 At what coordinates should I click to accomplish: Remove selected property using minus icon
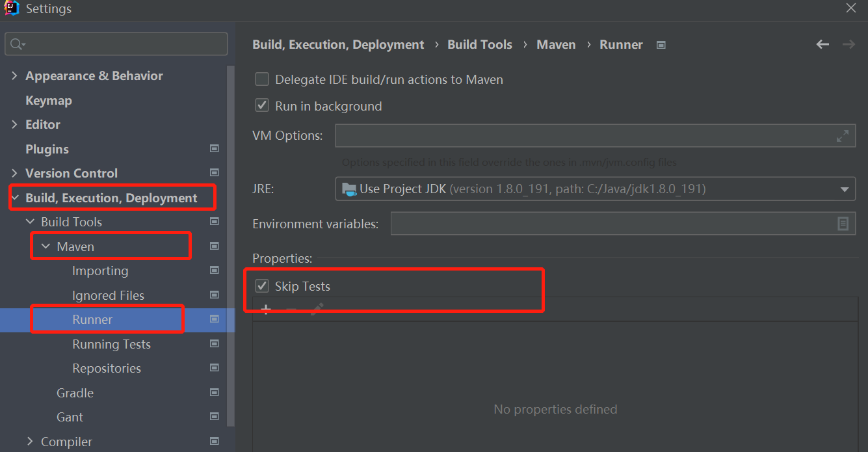pyautogui.click(x=290, y=310)
